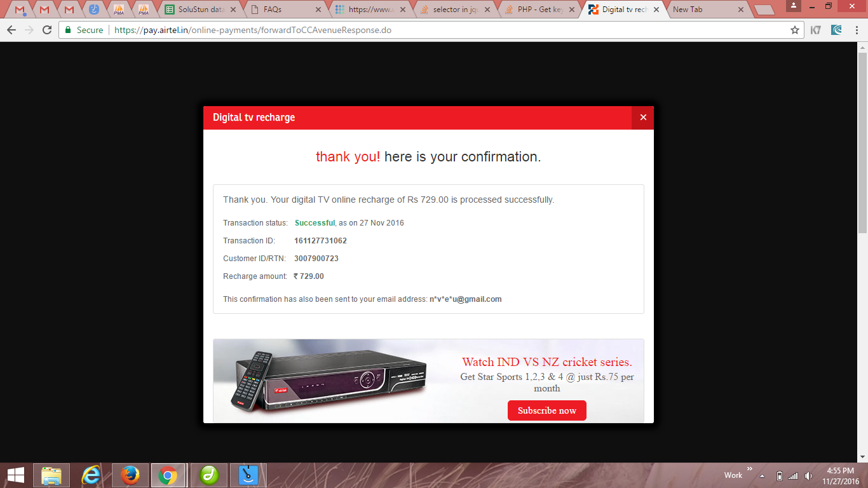Close the PHP - Get key tab

[x=572, y=10]
